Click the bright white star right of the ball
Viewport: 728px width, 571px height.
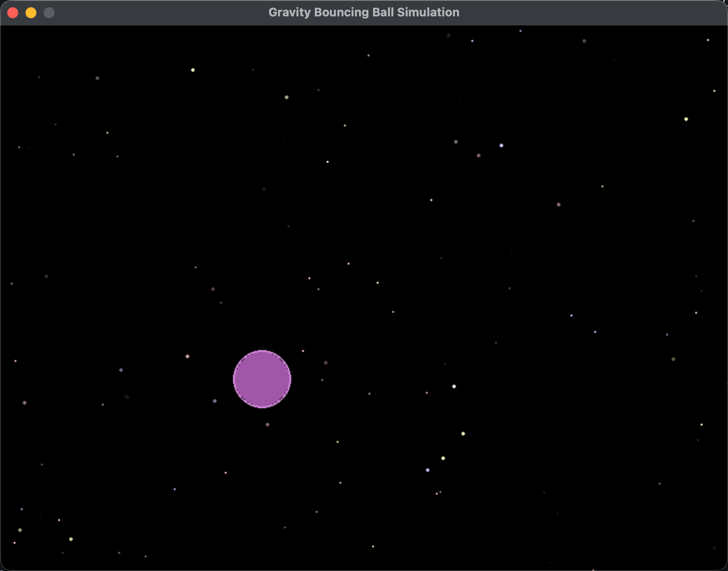tap(454, 386)
